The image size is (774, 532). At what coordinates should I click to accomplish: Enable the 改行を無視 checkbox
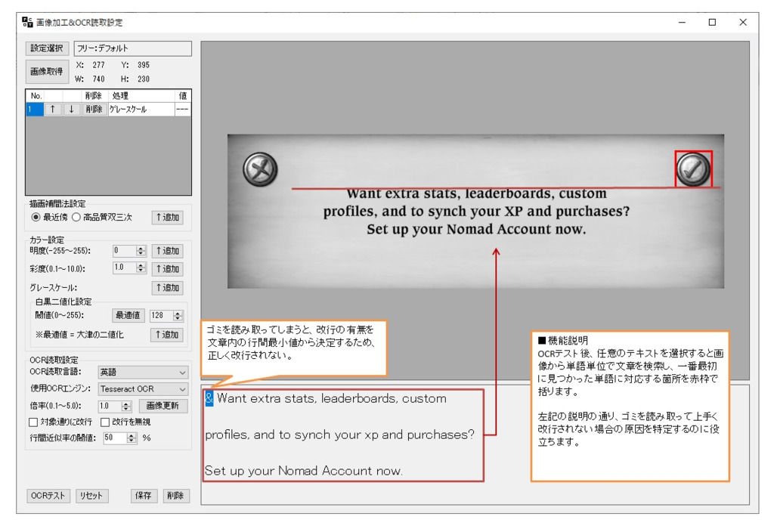tap(105, 422)
